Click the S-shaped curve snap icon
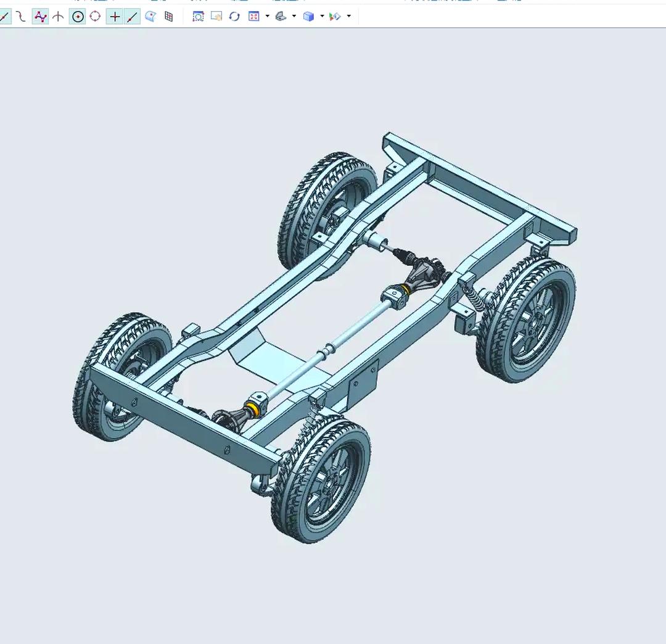The width and height of the screenshot is (666, 644). [21, 17]
